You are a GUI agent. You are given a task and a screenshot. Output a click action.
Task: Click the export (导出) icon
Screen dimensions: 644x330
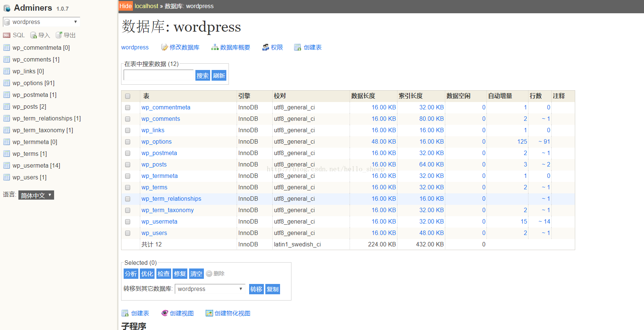coord(59,35)
